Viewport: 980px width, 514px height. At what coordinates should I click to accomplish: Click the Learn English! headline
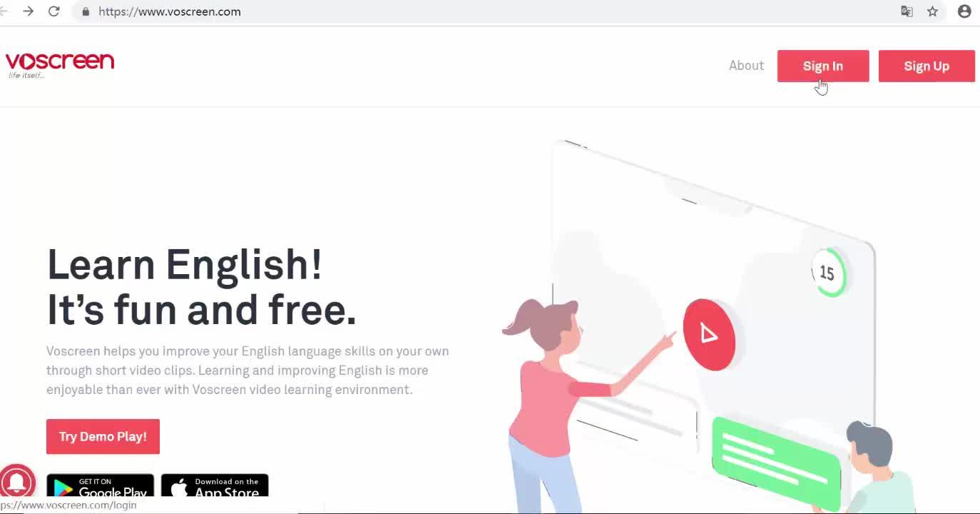click(x=185, y=264)
